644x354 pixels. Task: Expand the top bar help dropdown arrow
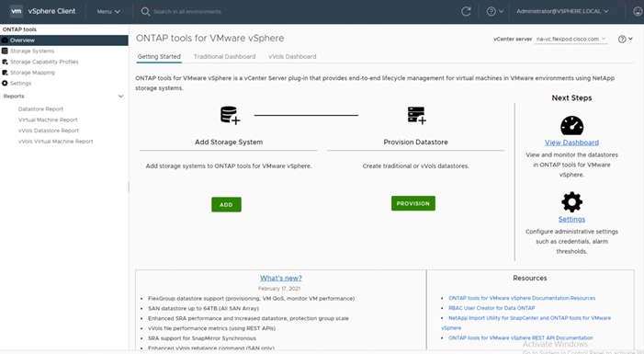click(501, 12)
